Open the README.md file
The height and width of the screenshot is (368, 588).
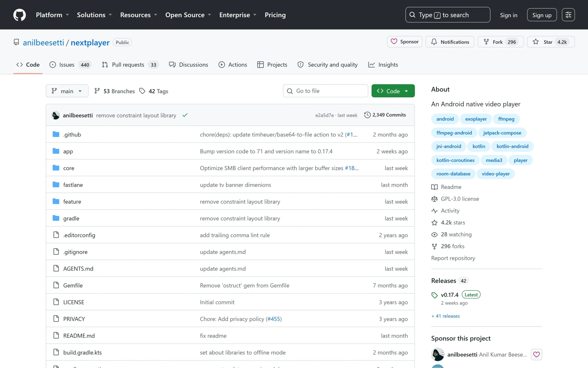(79, 336)
